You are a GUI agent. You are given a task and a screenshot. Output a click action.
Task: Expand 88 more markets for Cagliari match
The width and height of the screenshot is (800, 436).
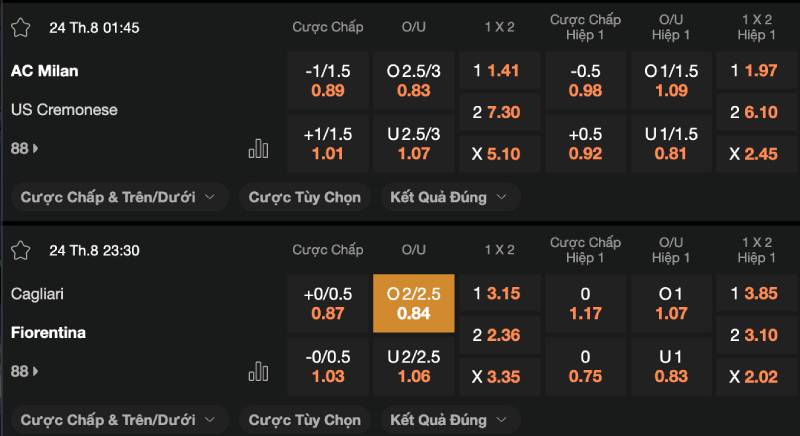[x=25, y=372]
